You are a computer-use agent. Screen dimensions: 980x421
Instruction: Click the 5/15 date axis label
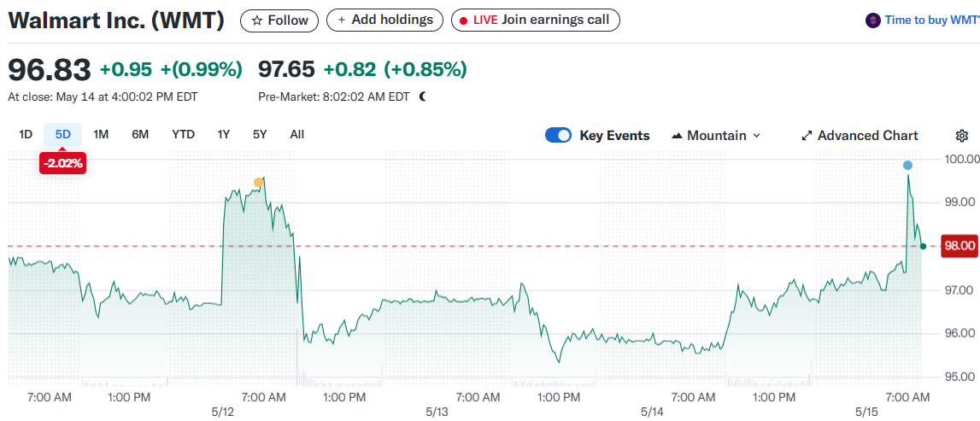(867, 412)
